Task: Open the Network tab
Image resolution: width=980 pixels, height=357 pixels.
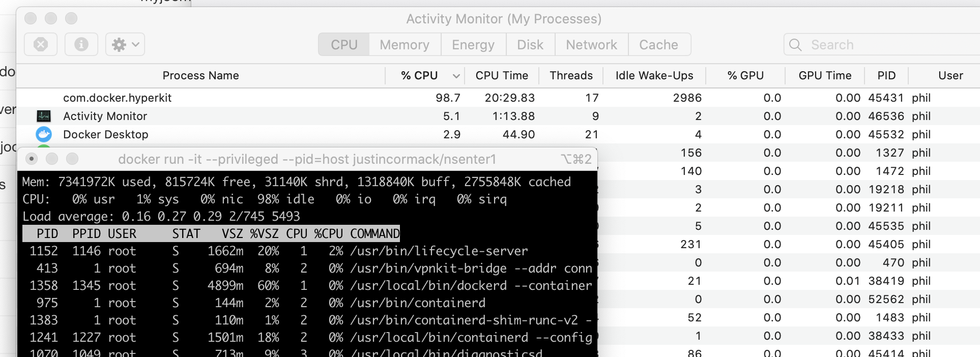Action: (591, 45)
